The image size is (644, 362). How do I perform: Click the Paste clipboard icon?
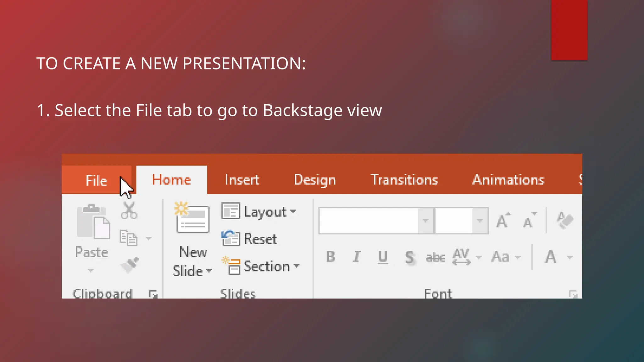point(93,222)
